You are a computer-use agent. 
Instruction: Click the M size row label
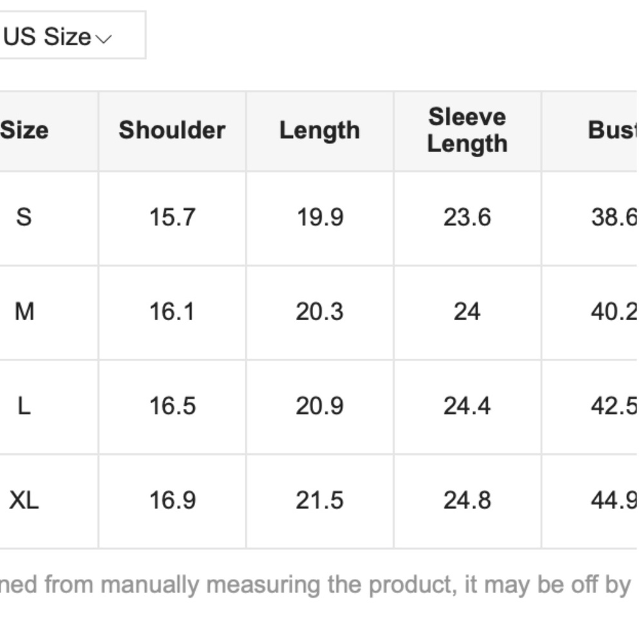(x=24, y=311)
